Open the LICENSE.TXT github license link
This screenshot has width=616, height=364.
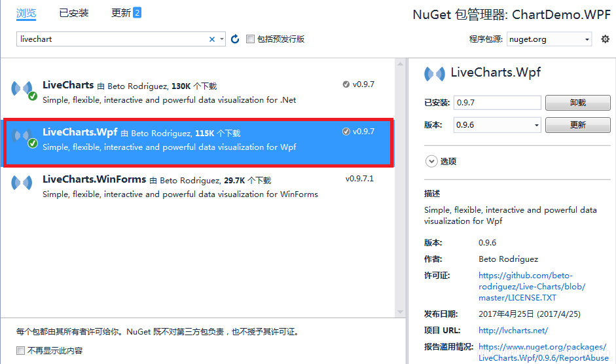532,287
